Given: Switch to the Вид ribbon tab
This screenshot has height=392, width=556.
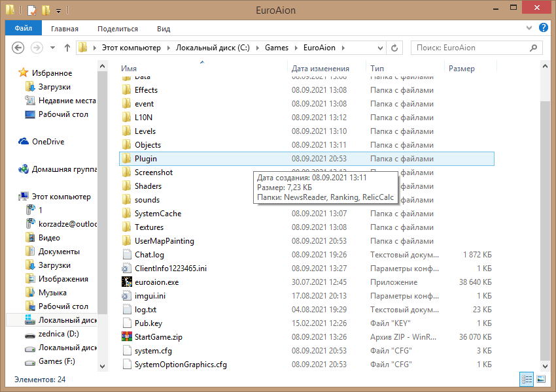Looking at the screenshot, I should (x=164, y=29).
